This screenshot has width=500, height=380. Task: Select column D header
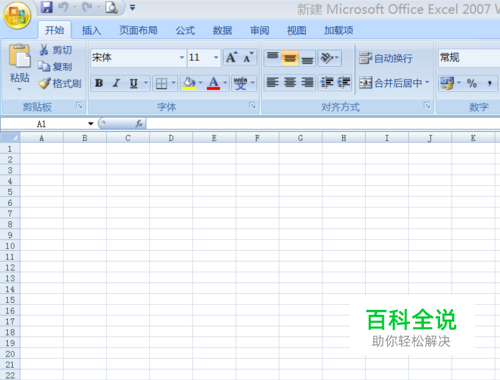[171, 138]
